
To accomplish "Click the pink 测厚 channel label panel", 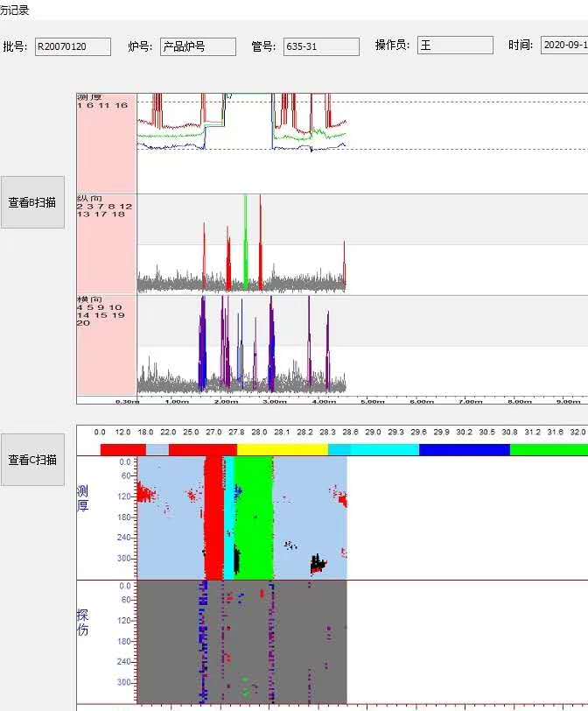I will [x=107, y=144].
